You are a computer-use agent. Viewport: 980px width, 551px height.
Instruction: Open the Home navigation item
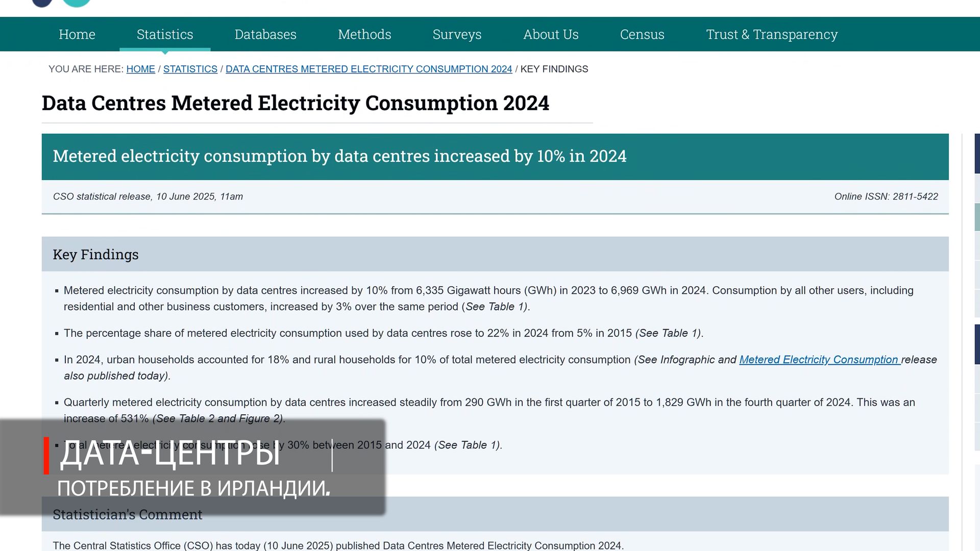77,34
